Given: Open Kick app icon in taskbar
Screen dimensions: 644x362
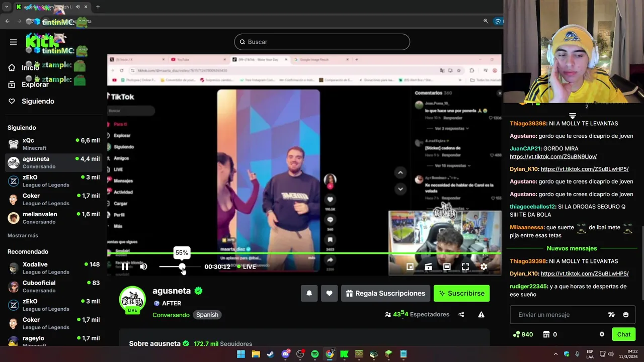Looking at the screenshot, I should (344, 354).
